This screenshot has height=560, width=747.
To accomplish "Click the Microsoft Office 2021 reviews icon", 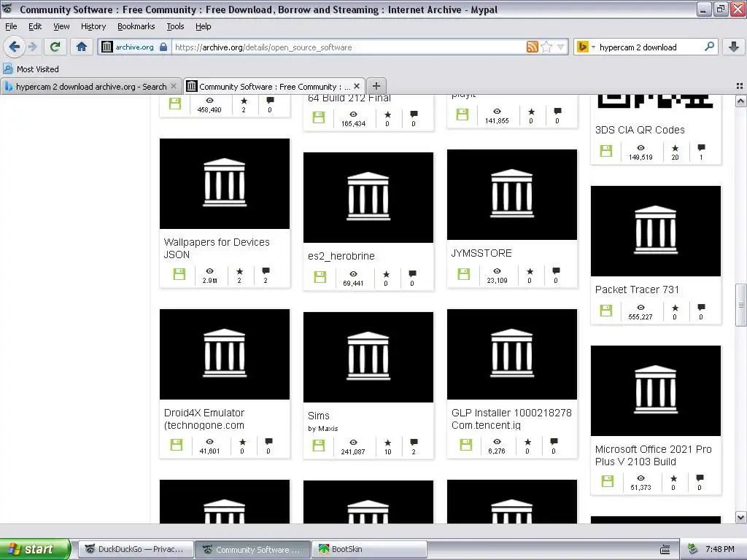I will click(700, 478).
